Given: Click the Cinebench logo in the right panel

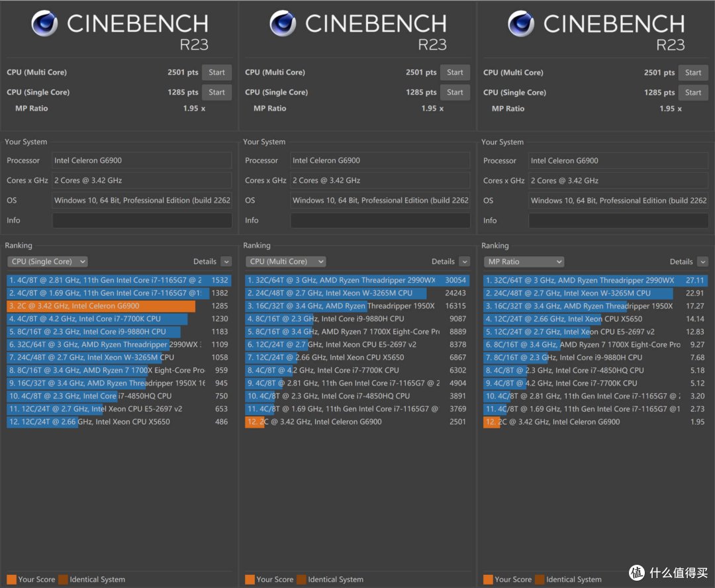Looking at the screenshot, I should [521, 23].
